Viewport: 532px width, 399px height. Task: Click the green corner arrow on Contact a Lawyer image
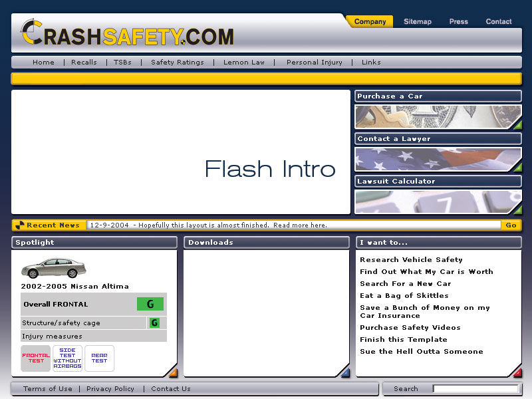point(517,168)
